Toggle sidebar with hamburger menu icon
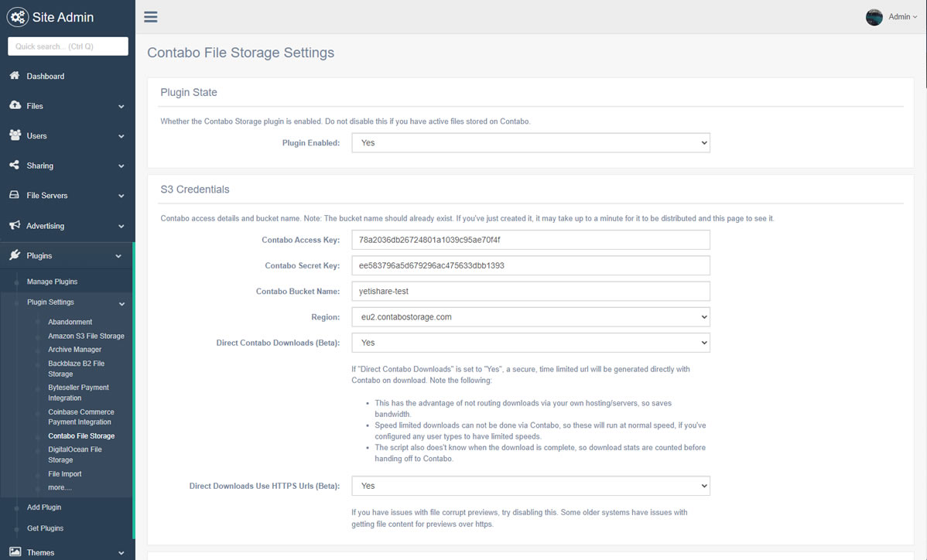 (x=151, y=16)
